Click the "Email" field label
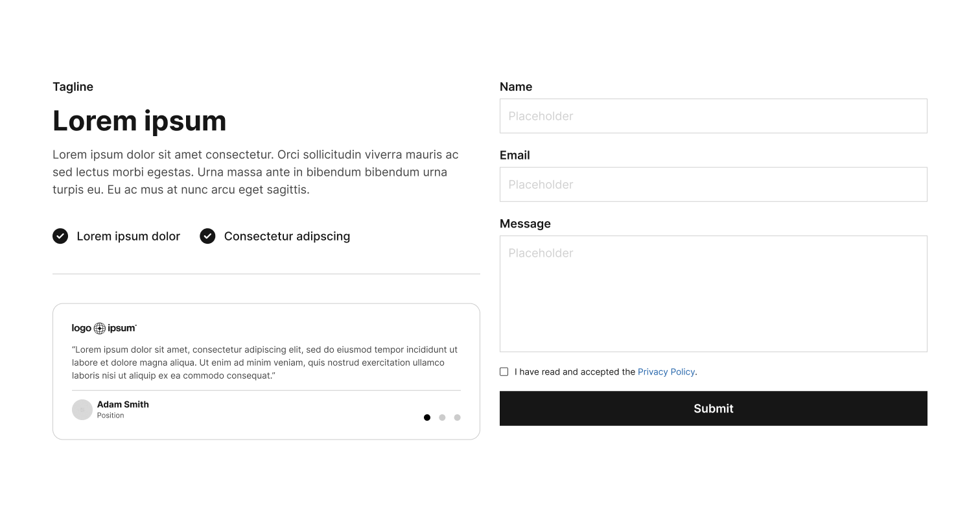The width and height of the screenshot is (980, 518). pyautogui.click(x=515, y=156)
